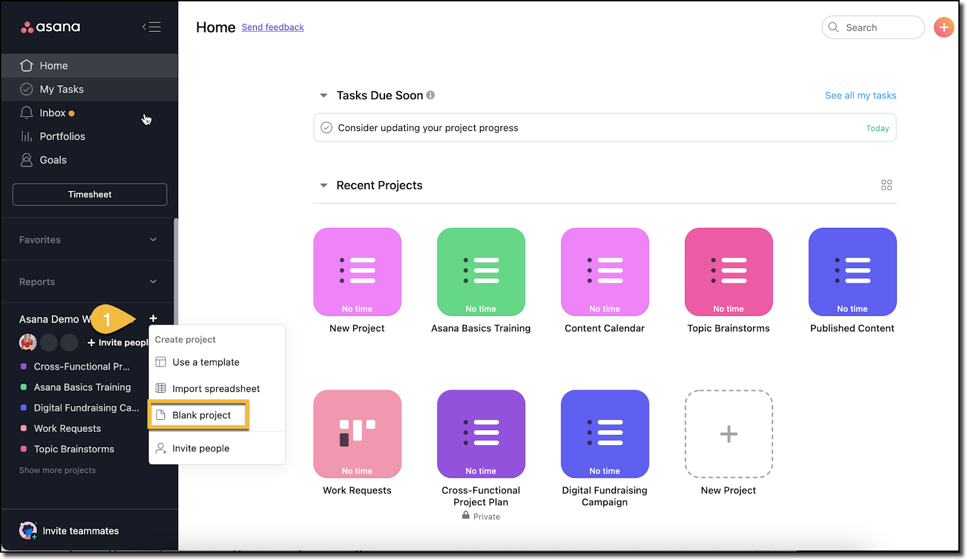Click the Inbox bell icon
967x560 pixels.
[27, 113]
